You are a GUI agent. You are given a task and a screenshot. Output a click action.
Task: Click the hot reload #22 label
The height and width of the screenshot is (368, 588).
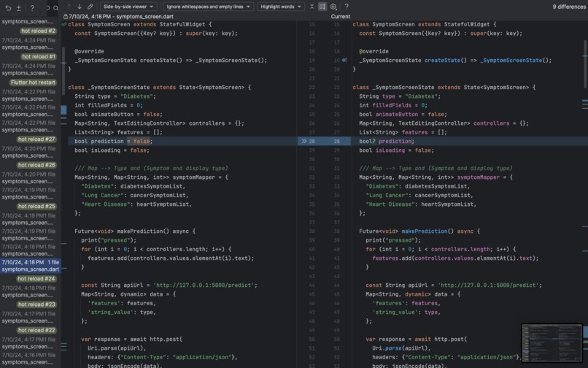pos(36,330)
